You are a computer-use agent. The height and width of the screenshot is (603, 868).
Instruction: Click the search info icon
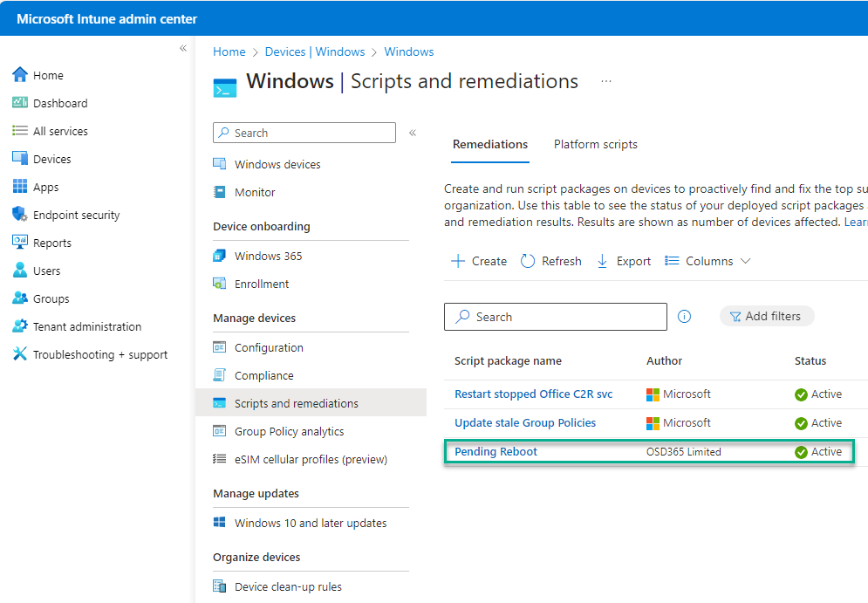pyautogui.click(x=684, y=316)
